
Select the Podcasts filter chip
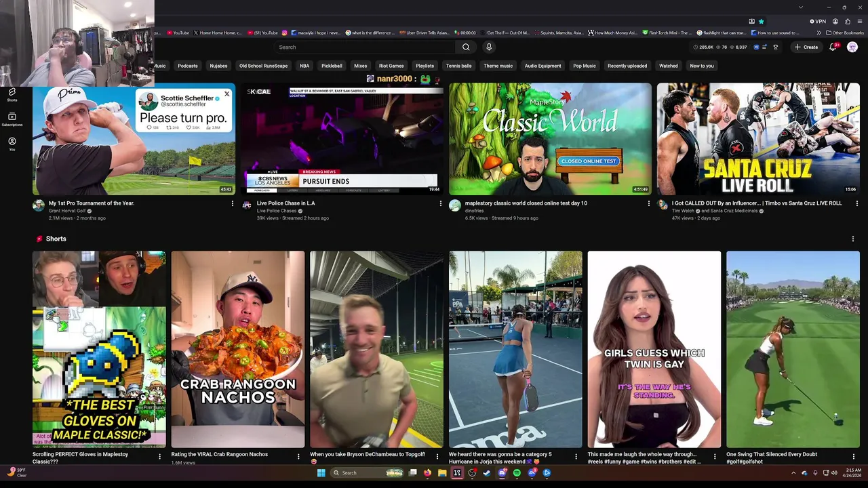point(188,66)
